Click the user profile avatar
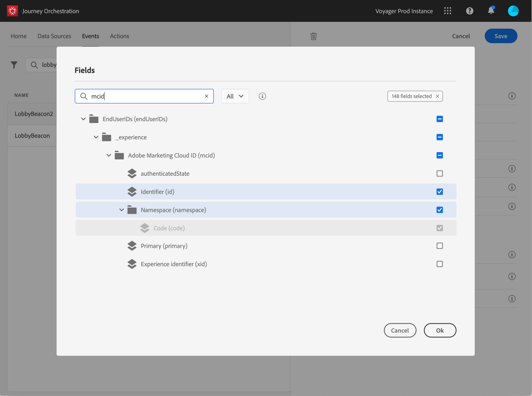The height and width of the screenshot is (396, 532). [513, 11]
